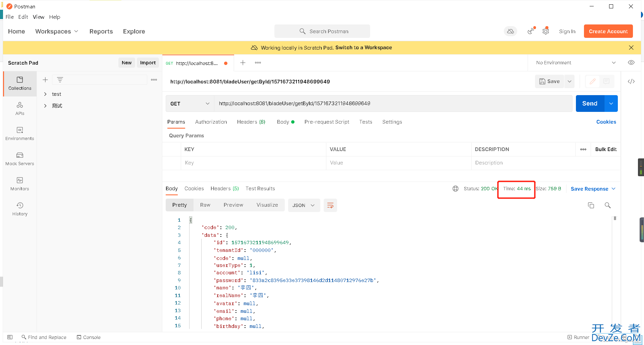Open the Workspaces dropdown
The width and height of the screenshot is (644, 345).
57,31
